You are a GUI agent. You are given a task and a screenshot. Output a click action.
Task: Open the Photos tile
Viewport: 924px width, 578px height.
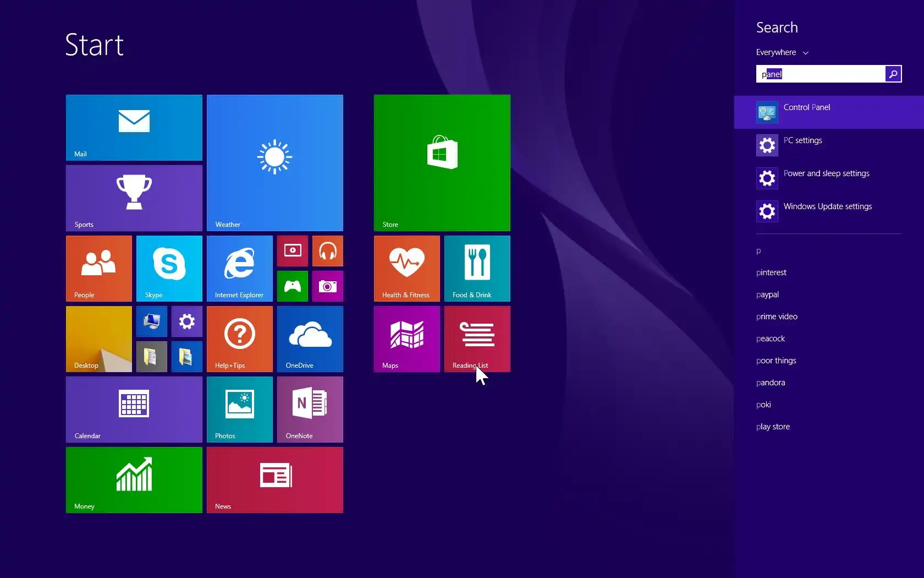240,410
